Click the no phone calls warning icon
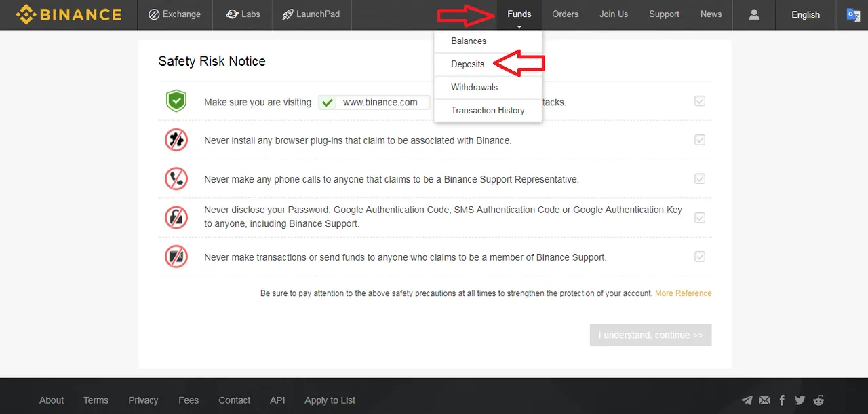868x414 pixels. (x=176, y=178)
